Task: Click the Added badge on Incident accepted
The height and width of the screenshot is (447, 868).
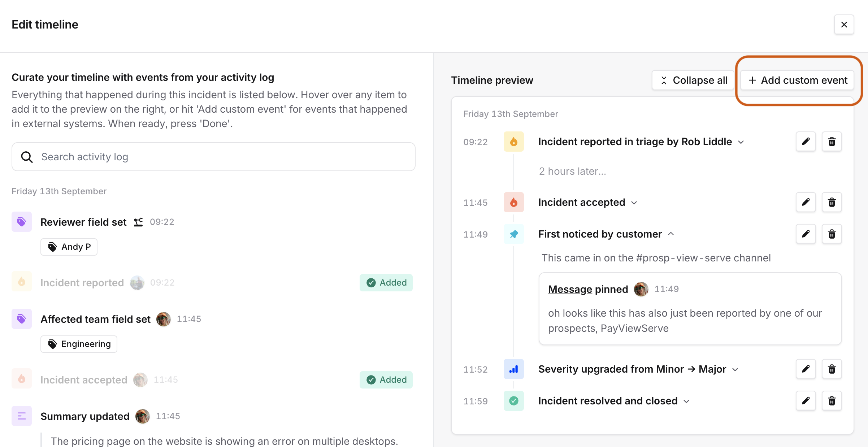Action: coord(386,379)
